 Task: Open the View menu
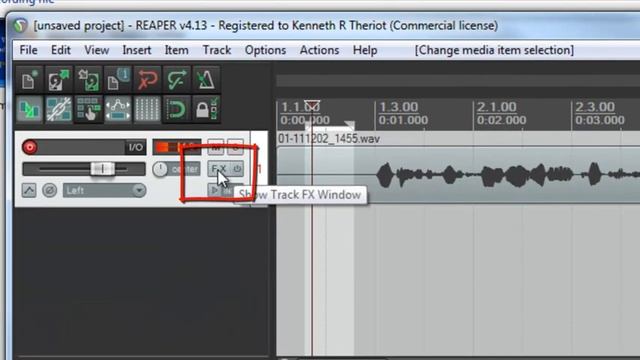tap(97, 50)
